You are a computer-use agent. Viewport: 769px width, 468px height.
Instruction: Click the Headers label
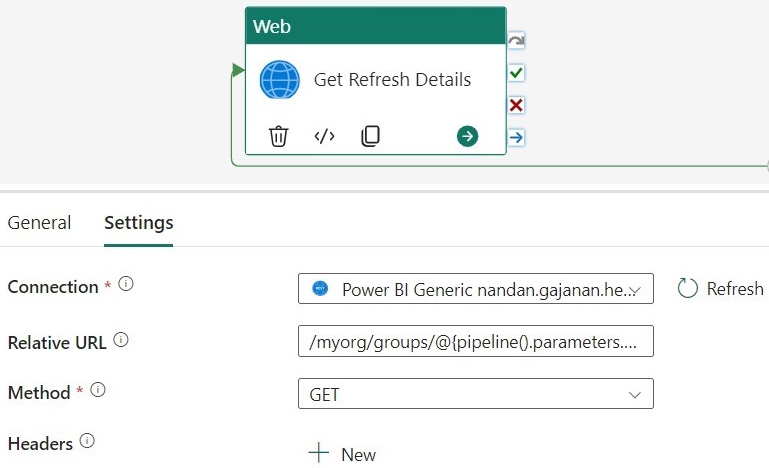pos(40,443)
